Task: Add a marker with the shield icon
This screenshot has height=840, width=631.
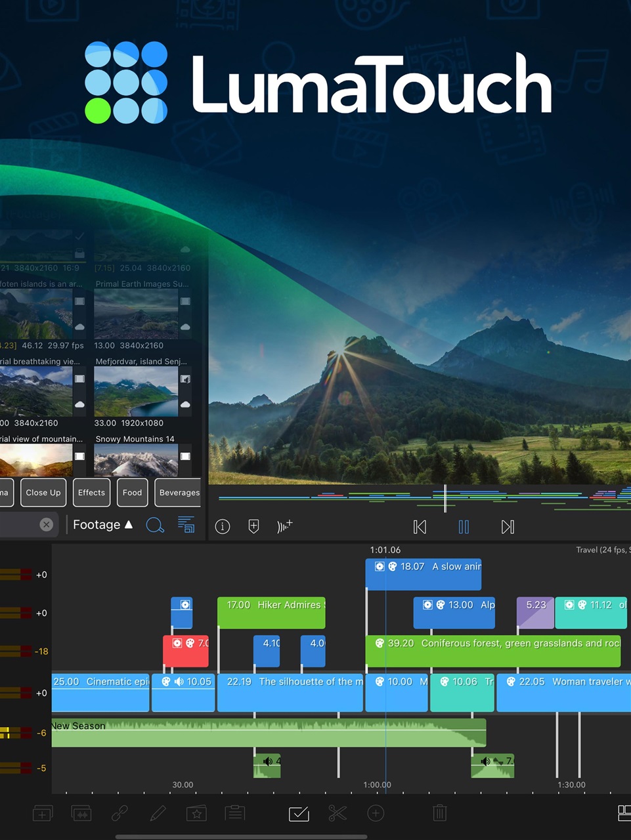Action: click(x=253, y=526)
